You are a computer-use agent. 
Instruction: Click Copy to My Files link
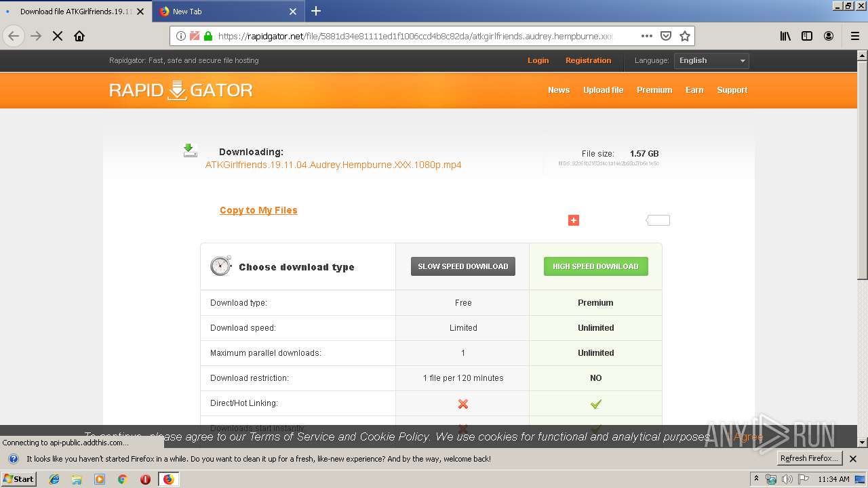(x=258, y=210)
